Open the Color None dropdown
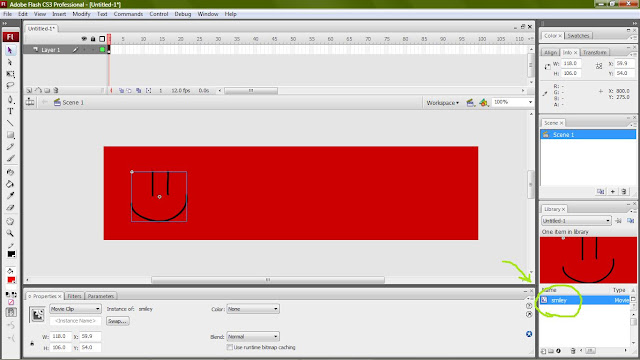The image size is (640, 360). click(253, 309)
